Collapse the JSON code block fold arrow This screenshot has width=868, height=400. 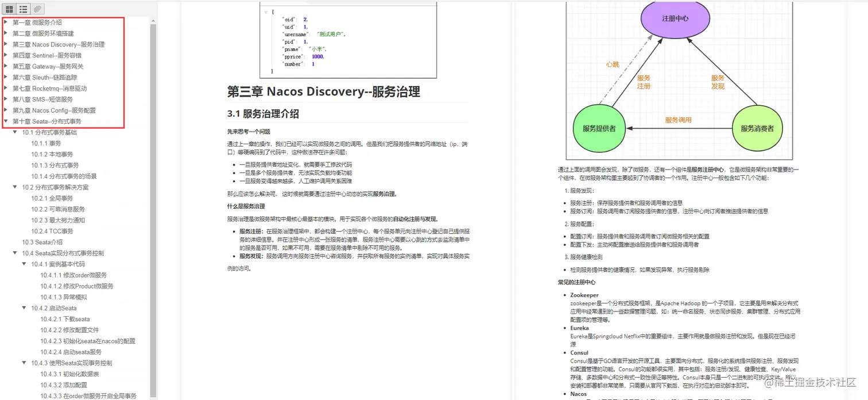pos(265,11)
